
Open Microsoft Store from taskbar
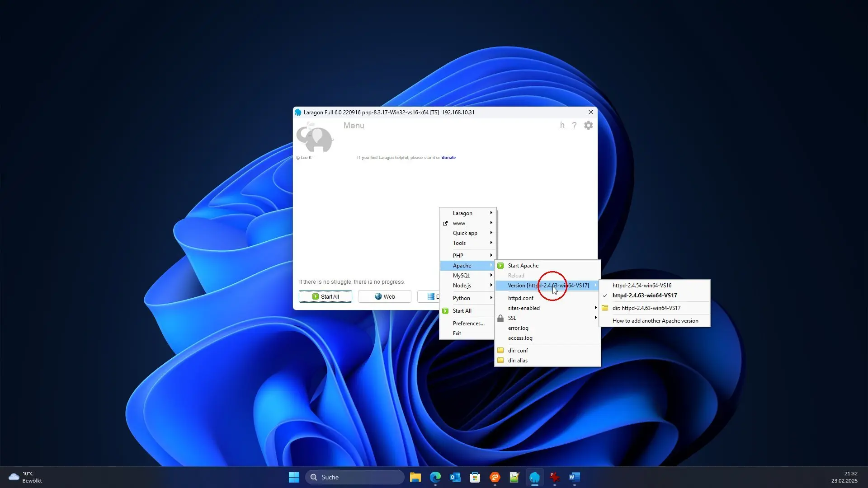475,477
